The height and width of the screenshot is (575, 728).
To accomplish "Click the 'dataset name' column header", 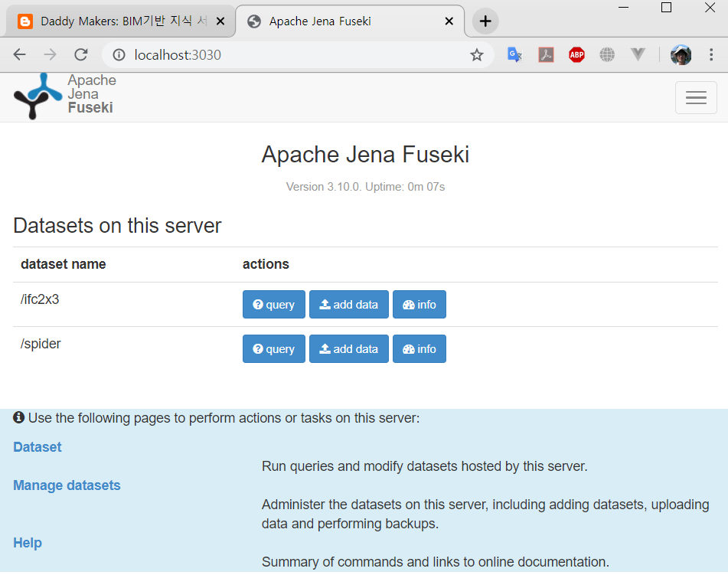I will [x=63, y=264].
